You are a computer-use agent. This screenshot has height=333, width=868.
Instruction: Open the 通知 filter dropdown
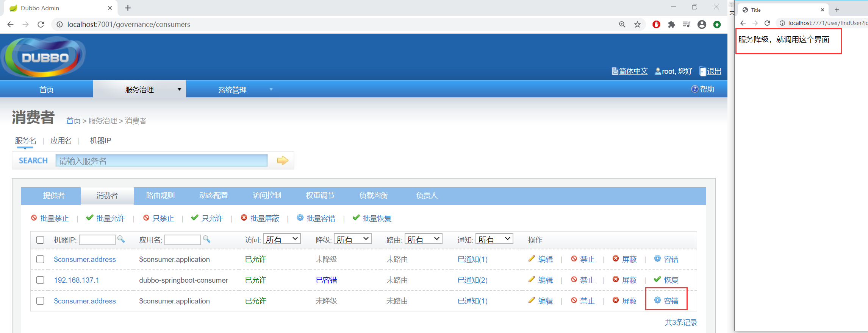[x=494, y=239]
